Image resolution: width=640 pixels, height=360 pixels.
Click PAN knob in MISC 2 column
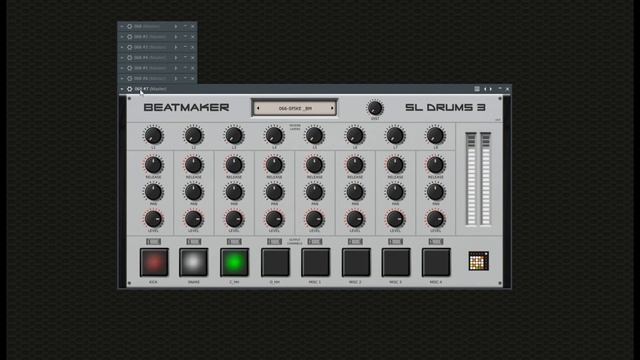(355, 192)
